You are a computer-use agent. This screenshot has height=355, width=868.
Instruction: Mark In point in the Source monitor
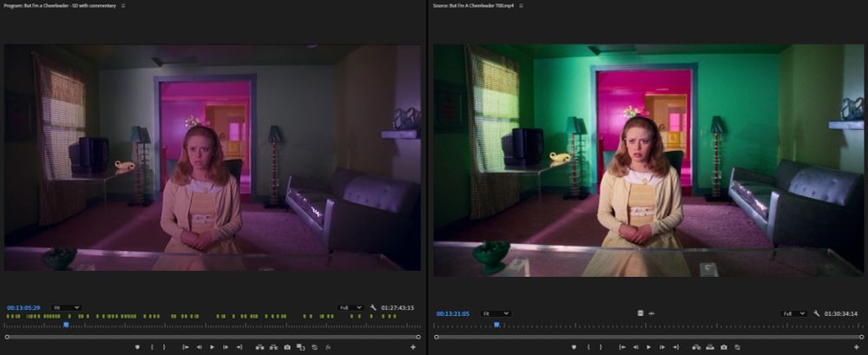pyautogui.click(x=589, y=347)
